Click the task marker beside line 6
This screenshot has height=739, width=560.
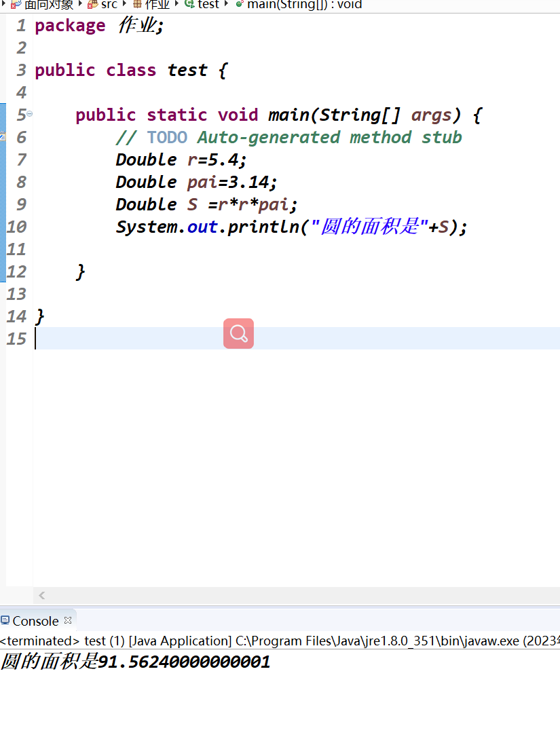click(2, 137)
